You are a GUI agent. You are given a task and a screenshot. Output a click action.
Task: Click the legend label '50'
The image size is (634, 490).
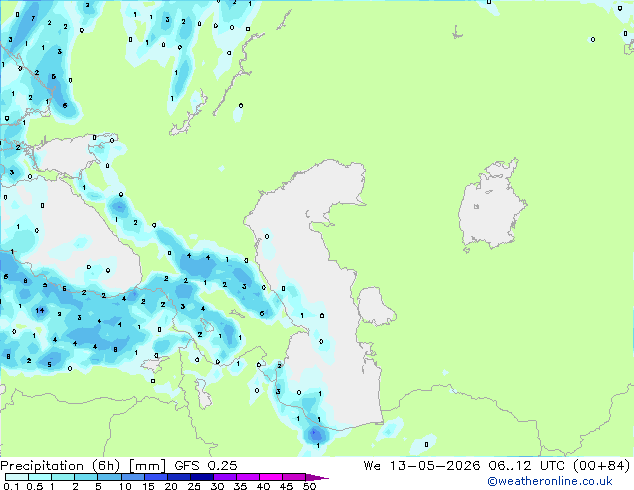tap(309, 486)
